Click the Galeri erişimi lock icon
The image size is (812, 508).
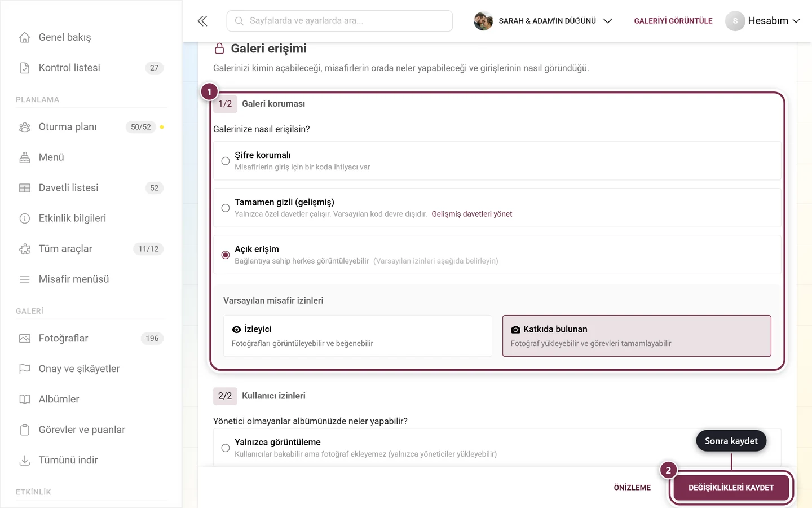pos(219,49)
